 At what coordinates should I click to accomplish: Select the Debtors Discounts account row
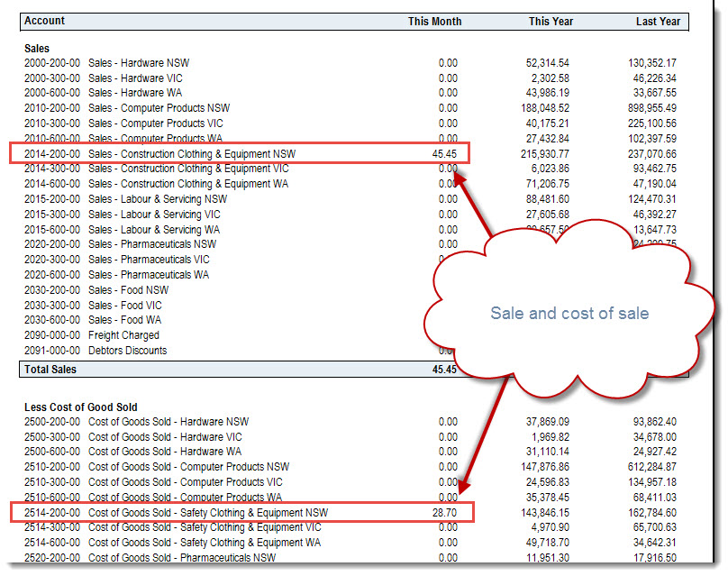96,351
